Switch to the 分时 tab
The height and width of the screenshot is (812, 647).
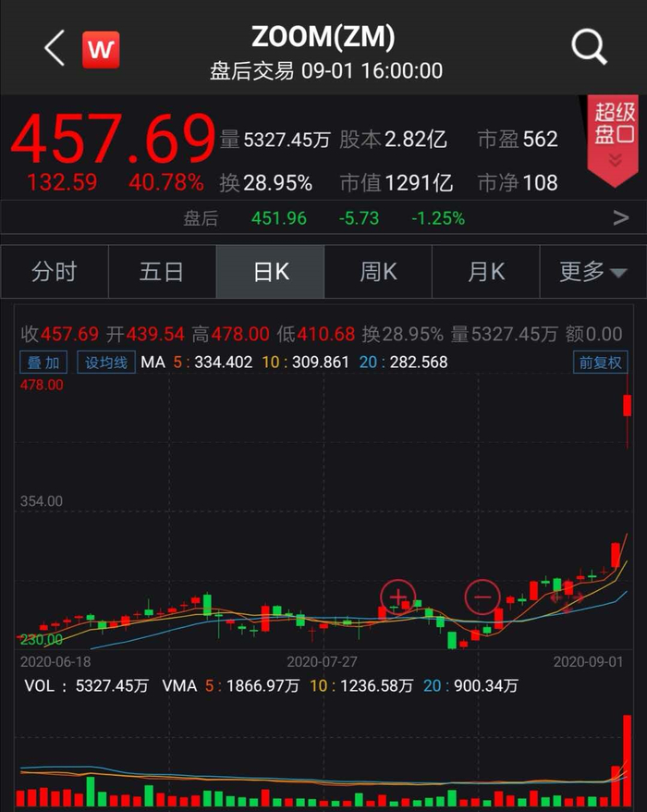55,271
